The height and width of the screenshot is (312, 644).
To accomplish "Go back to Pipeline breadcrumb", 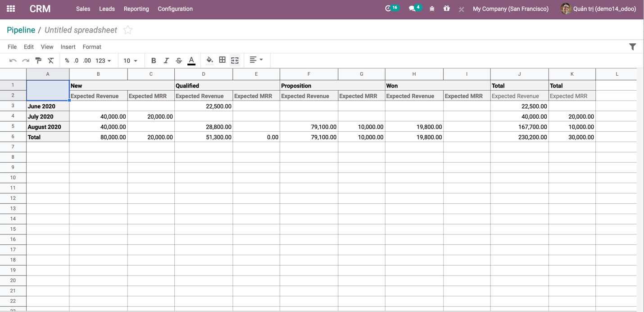I will click(21, 30).
